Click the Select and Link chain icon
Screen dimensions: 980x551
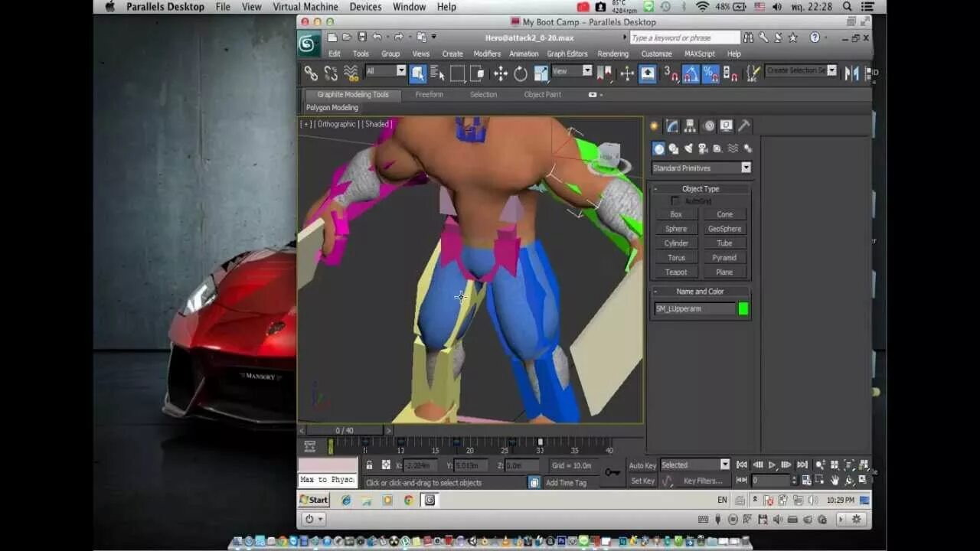pos(311,73)
